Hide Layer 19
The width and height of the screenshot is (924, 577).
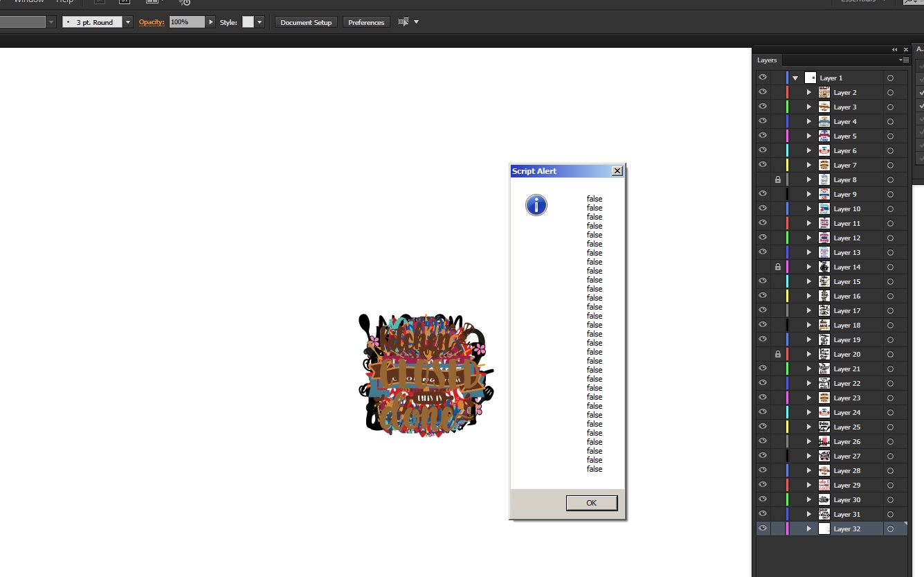click(x=763, y=340)
